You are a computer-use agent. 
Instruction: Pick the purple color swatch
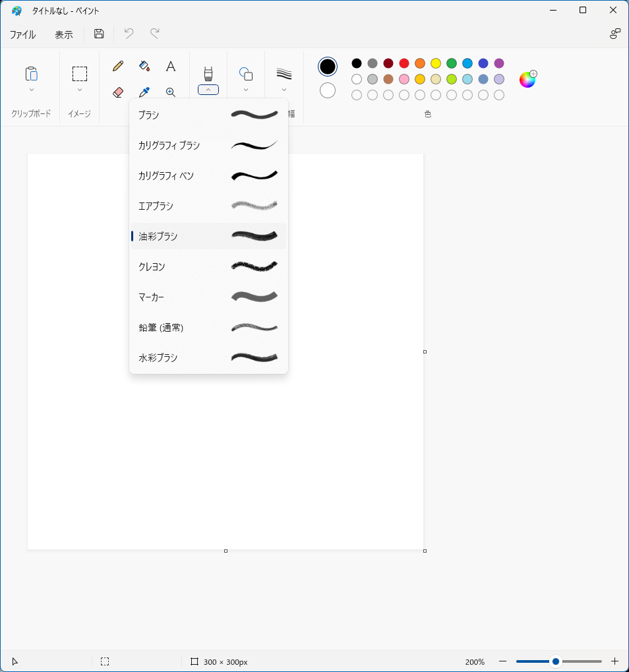pos(499,63)
